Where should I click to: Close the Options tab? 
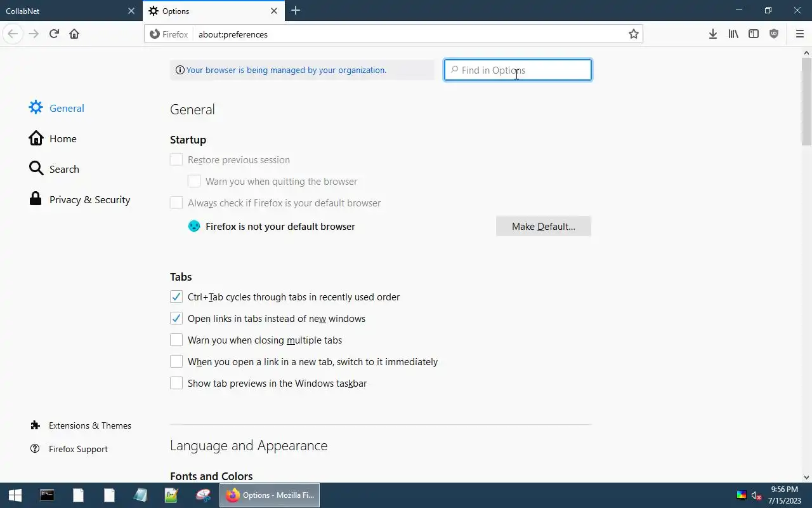[x=274, y=11]
